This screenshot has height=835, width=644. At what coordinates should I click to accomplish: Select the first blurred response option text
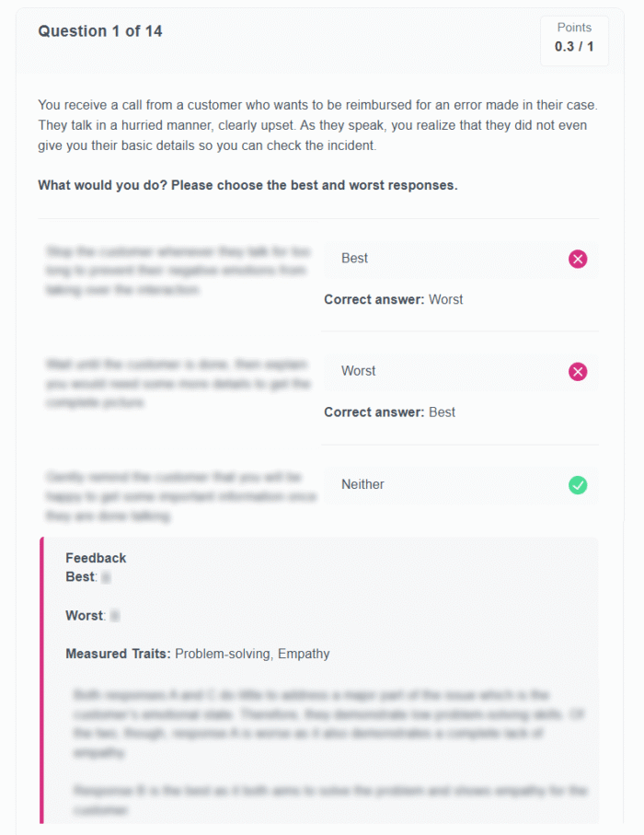click(178, 271)
